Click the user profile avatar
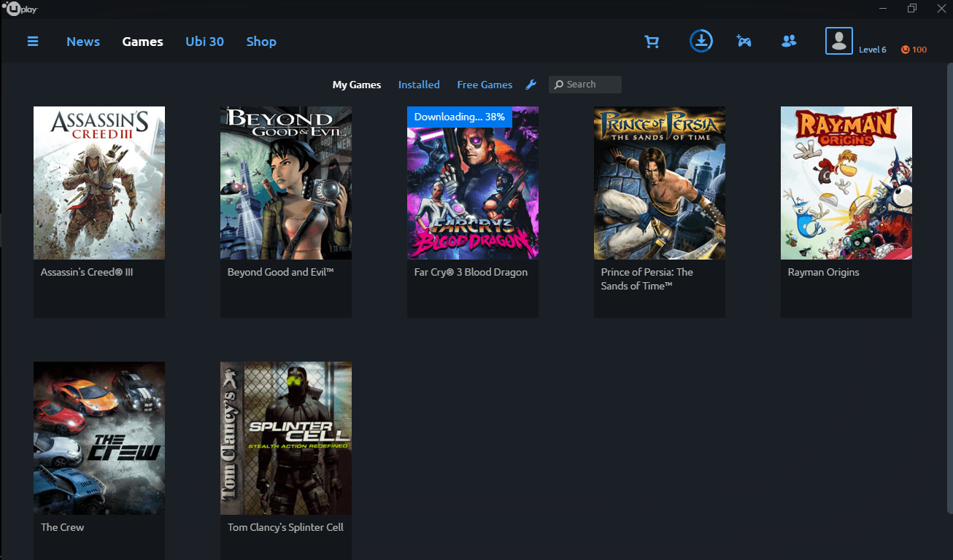This screenshot has height=560, width=953. coord(838,41)
